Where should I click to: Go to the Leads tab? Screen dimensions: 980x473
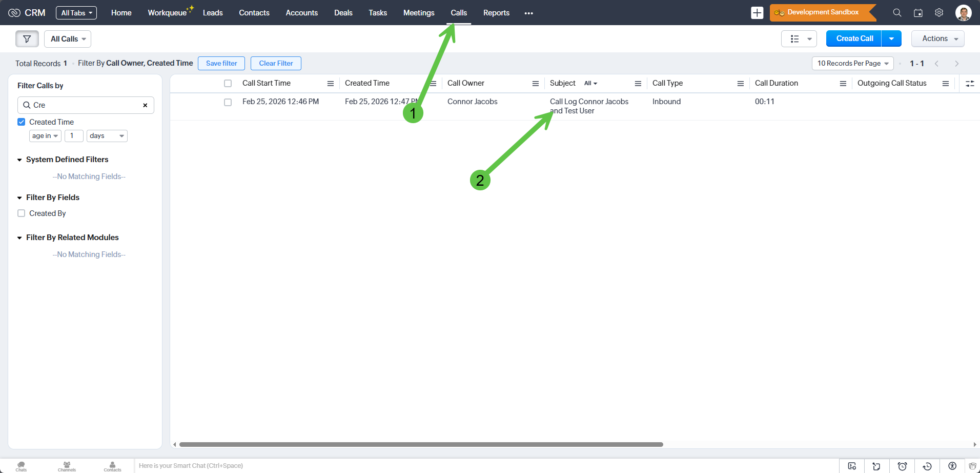[213, 13]
